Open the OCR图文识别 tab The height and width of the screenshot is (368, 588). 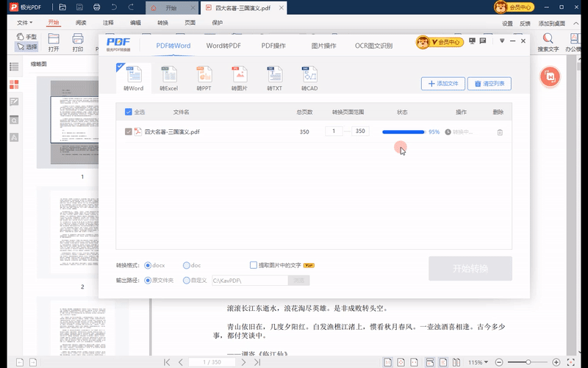(373, 46)
